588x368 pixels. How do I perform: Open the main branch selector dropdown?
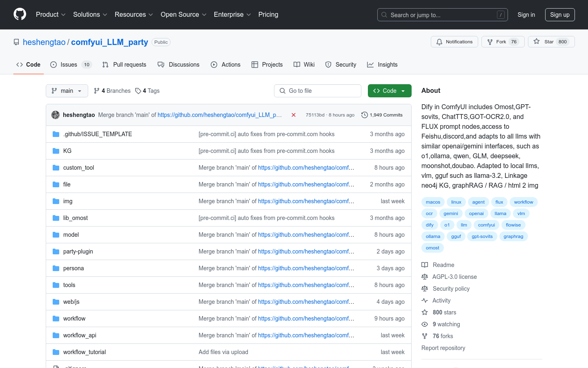(67, 91)
